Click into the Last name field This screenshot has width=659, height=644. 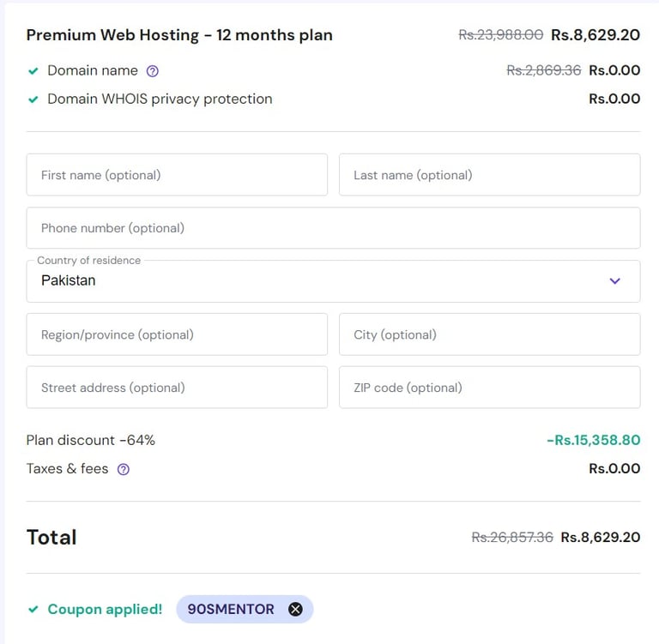click(x=489, y=175)
